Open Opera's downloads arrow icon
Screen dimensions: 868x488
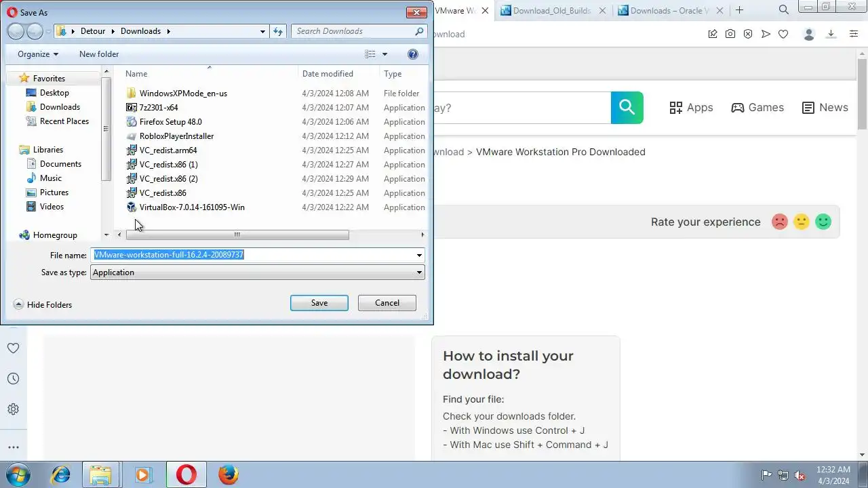tap(832, 34)
